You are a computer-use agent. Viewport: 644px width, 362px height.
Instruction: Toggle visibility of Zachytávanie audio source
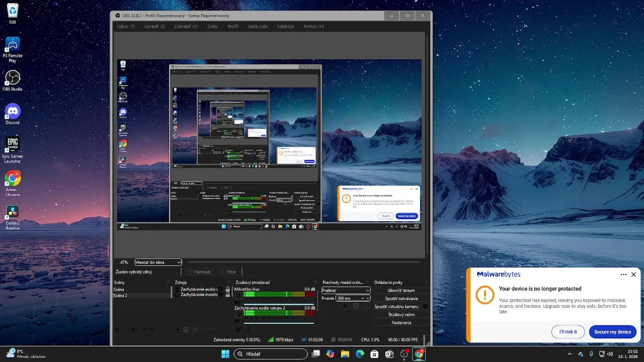pos(220,289)
